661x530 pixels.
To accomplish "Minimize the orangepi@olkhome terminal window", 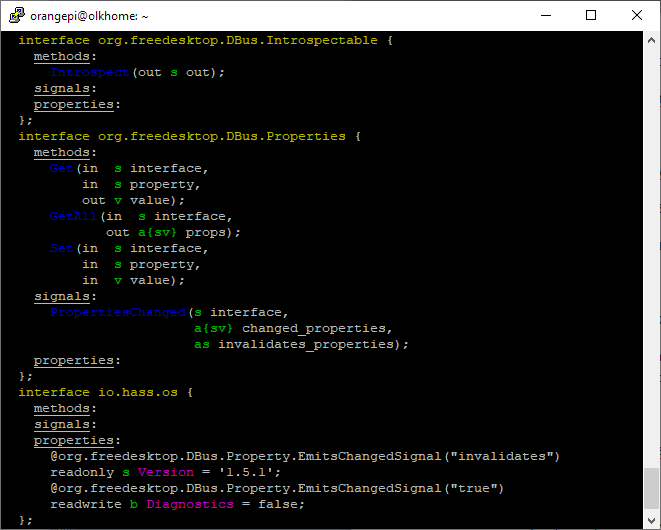I will (x=546, y=16).
